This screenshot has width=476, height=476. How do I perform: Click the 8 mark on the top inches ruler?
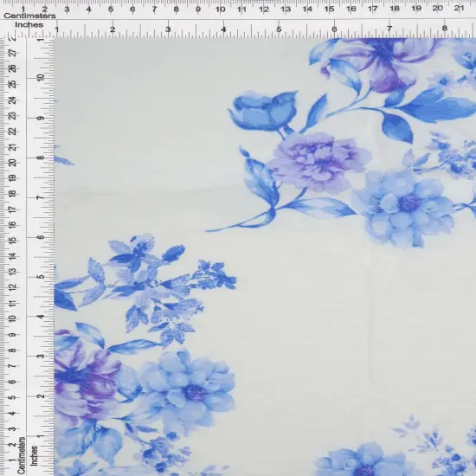coord(445,29)
